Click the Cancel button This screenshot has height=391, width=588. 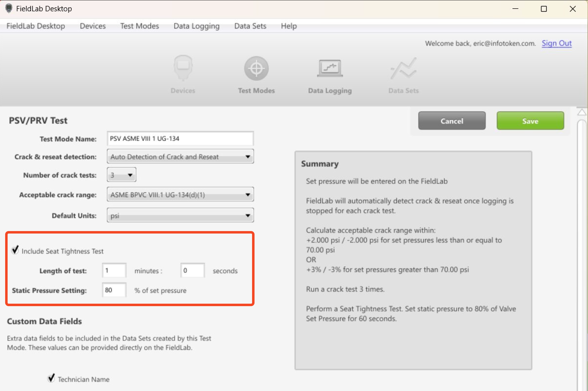point(452,121)
